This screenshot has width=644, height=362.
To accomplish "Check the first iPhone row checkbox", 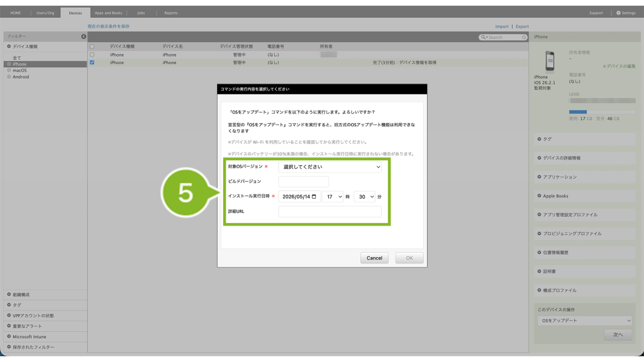I will click(x=92, y=55).
